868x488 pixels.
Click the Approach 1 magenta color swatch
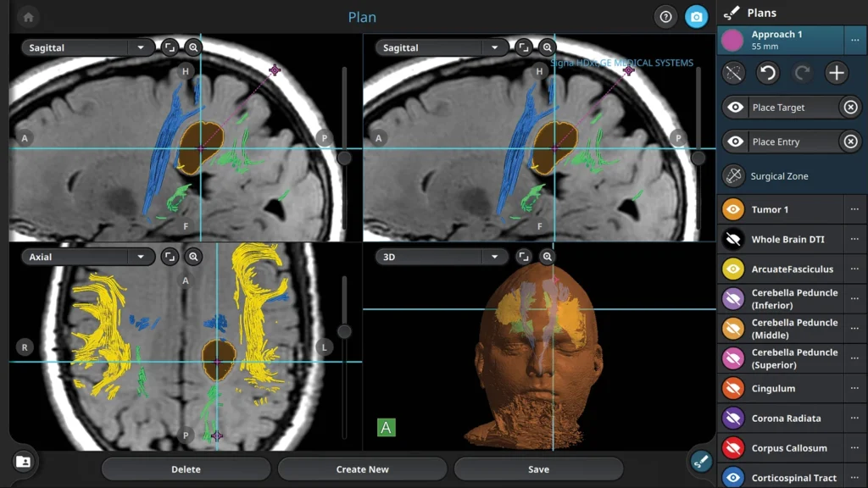732,40
